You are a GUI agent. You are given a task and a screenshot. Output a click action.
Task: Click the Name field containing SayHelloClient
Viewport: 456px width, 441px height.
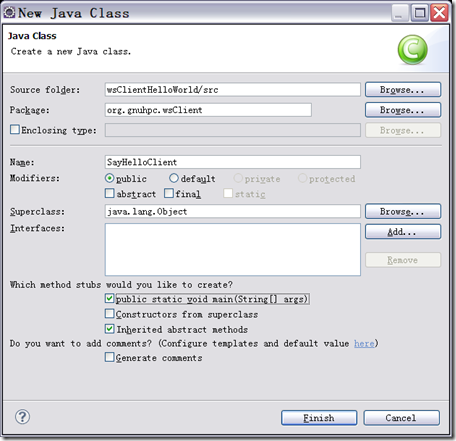point(233,162)
